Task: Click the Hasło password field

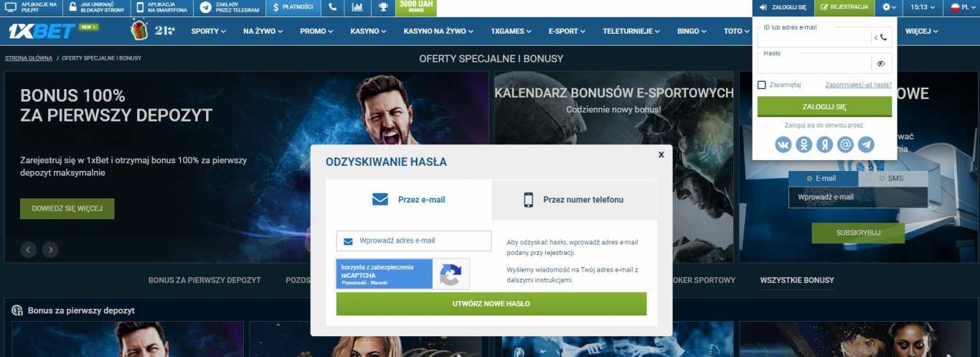Action: pyautogui.click(x=814, y=63)
